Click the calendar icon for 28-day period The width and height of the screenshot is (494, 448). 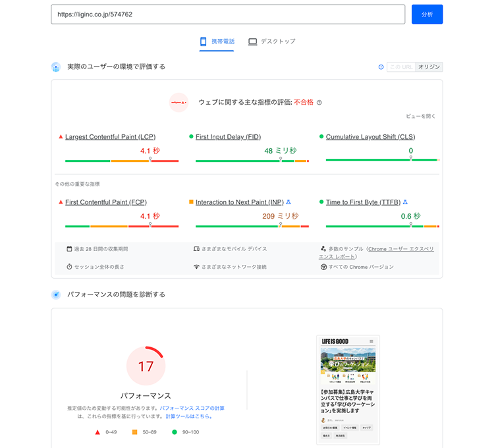pyautogui.click(x=69, y=249)
